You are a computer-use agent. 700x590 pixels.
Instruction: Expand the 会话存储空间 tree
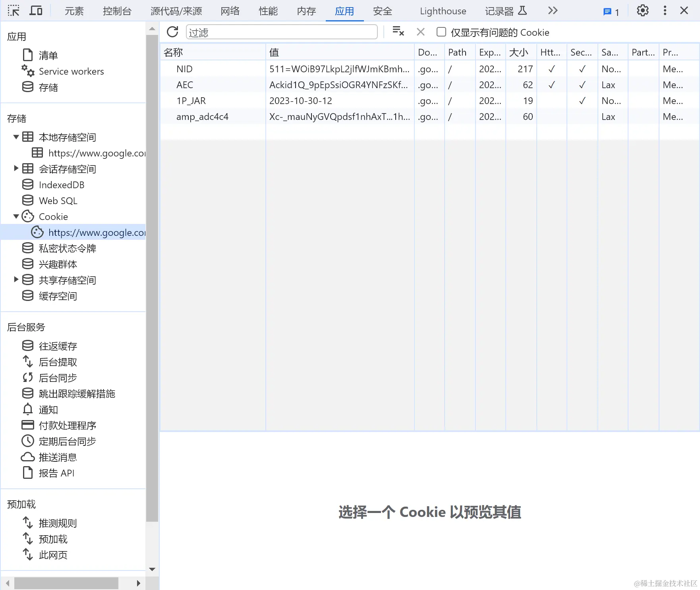point(15,168)
